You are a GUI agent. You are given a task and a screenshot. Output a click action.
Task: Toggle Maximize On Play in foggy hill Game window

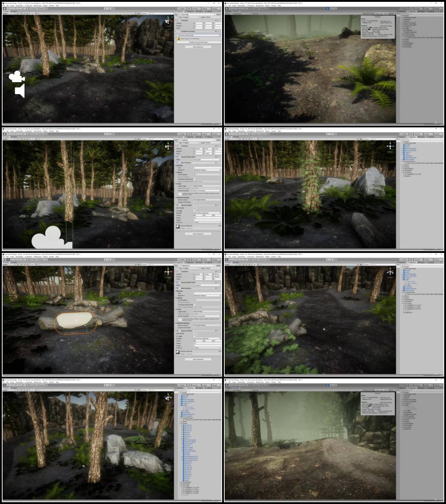point(369,390)
